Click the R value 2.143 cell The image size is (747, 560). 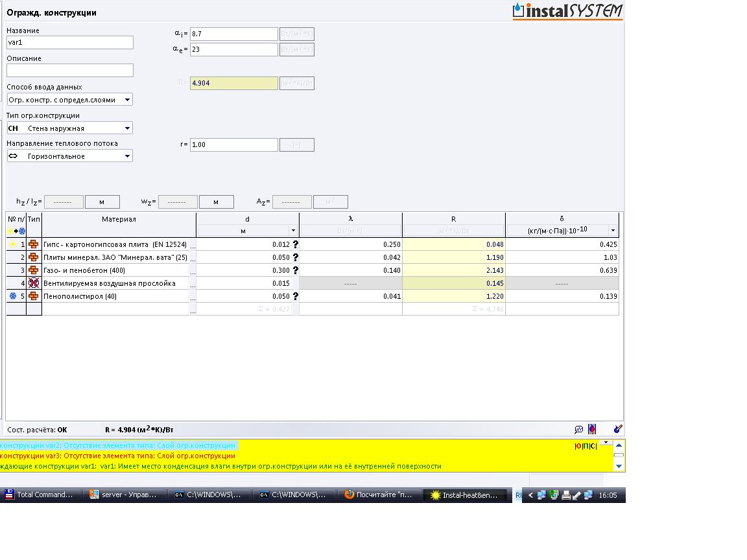tap(454, 270)
